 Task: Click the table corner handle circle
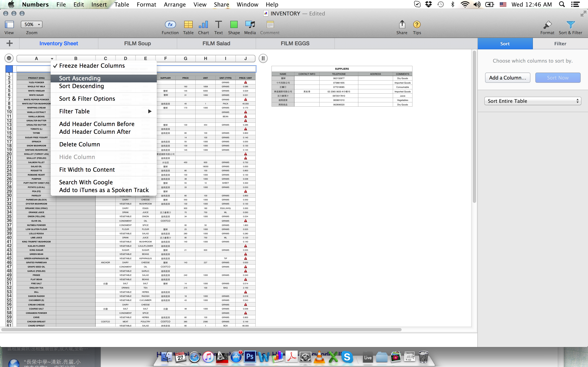pyautogui.click(x=9, y=58)
